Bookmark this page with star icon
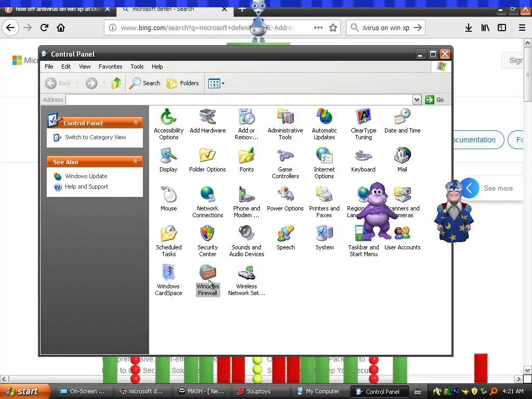The image size is (532, 399). 333,28
